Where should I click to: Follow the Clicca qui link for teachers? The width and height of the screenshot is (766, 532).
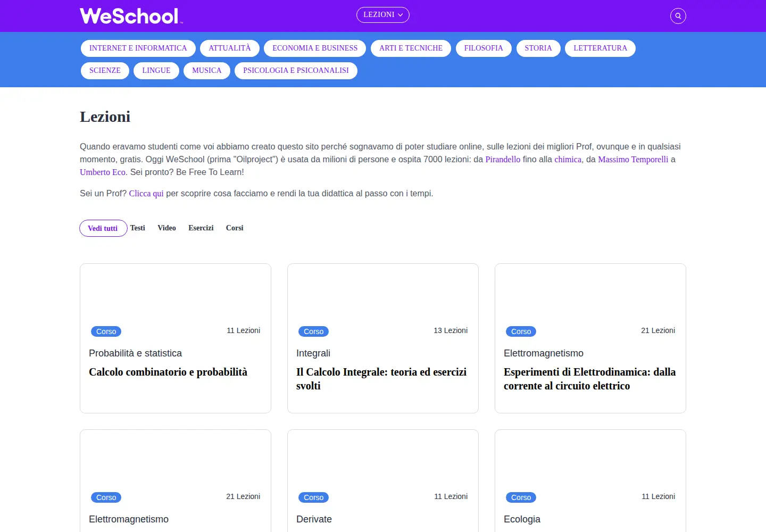[146, 194]
